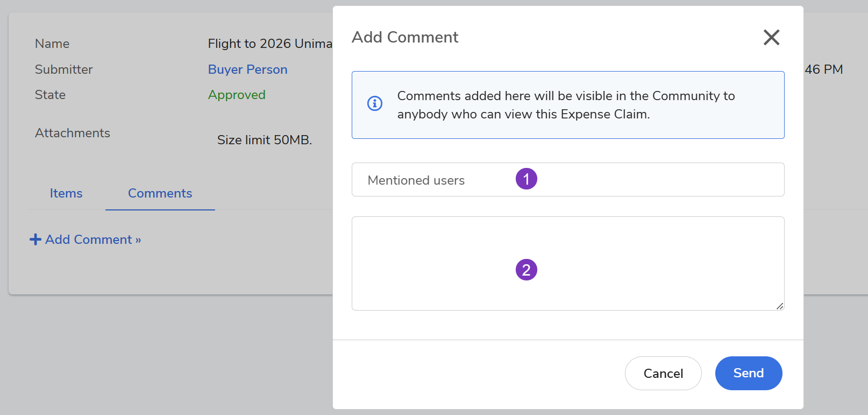Click the Attachments label
The width and height of the screenshot is (868, 415).
point(73,133)
